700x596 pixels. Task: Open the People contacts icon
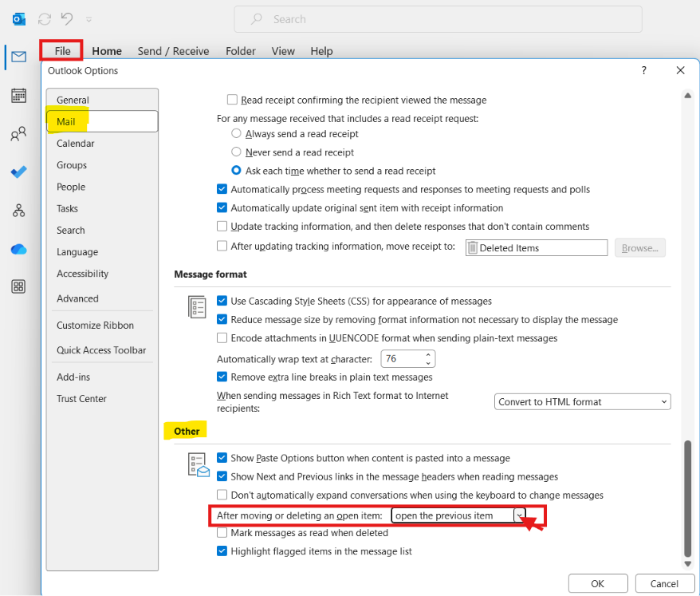[x=19, y=133]
